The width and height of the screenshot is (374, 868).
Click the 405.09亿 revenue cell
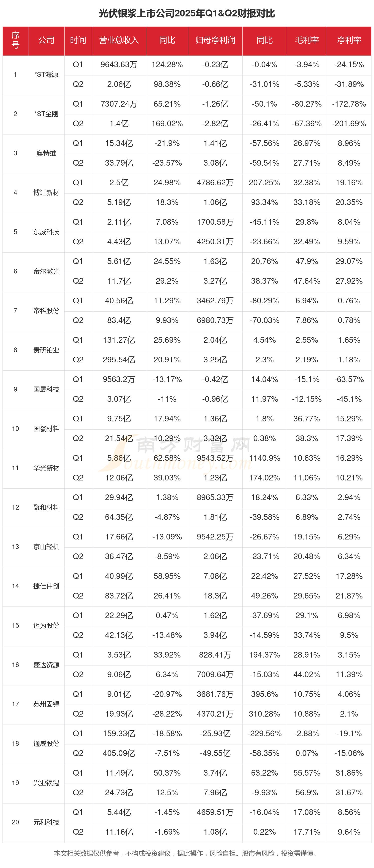pos(119,753)
